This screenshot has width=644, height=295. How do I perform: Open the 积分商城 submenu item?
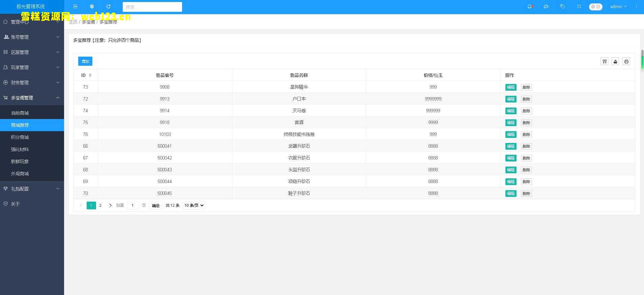tap(32, 137)
